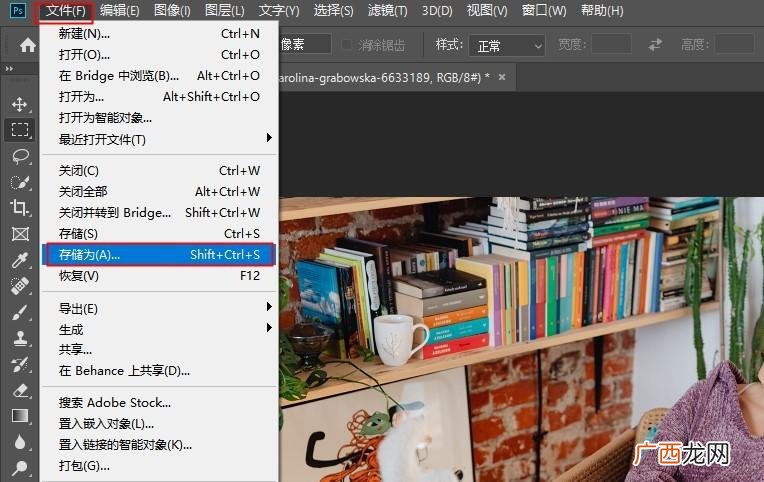Choose 共享... menu entry
This screenshot has height=482, width=764.
159,349
